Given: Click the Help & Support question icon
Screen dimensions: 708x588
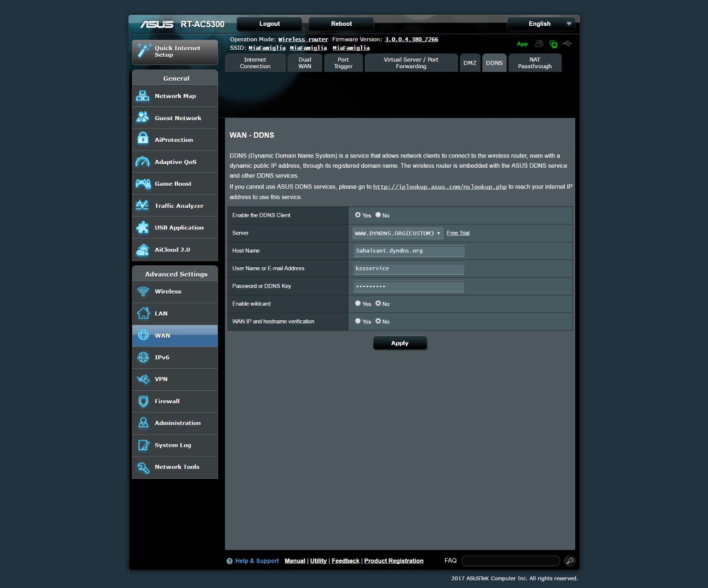Looking at the screenshot, I should tap(230, 561).
